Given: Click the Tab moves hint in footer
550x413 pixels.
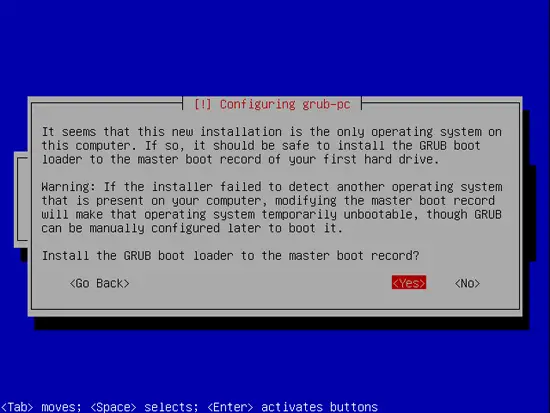Looking at the screenshot, I should tap(41, 407).
